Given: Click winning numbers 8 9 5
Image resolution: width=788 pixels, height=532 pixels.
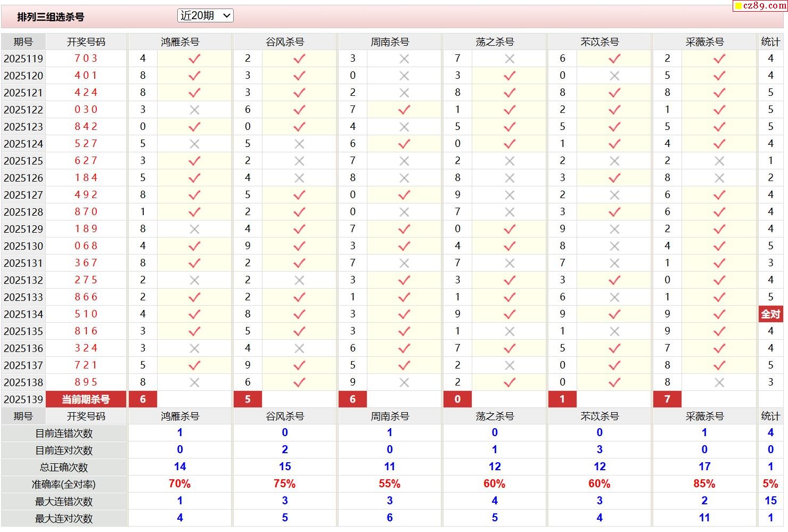Looking at the screenshot, I should click(86, 382).
